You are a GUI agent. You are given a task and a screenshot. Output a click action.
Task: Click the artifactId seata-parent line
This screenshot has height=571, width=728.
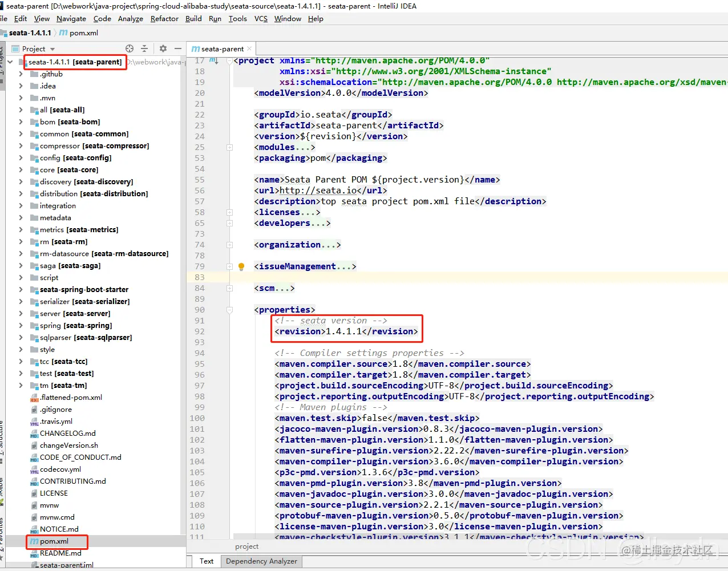(349, 125)
